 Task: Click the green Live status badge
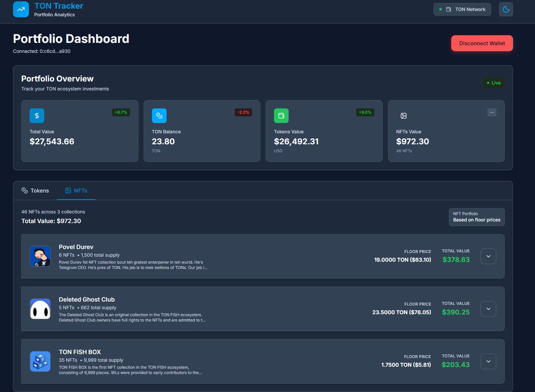point(494,83)
